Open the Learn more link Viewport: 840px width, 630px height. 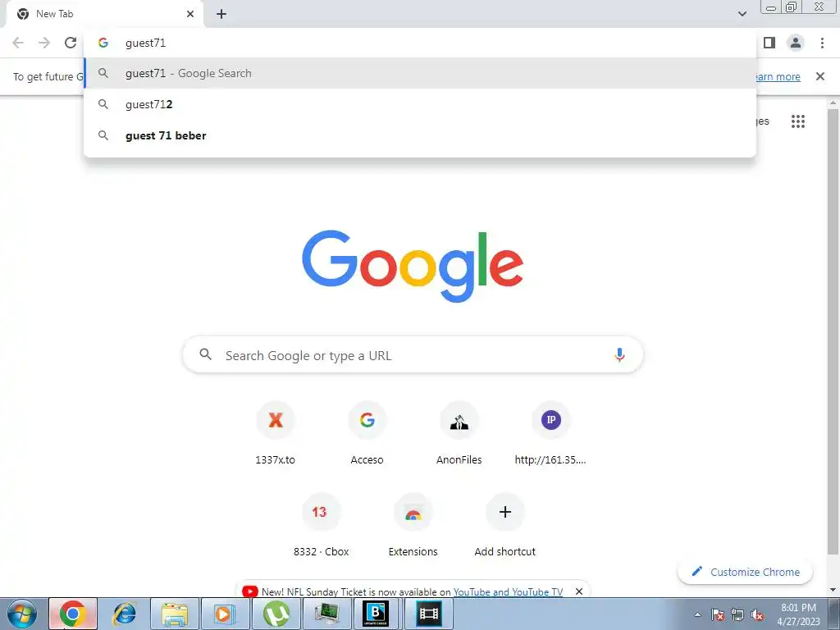pyautogui.click(x=778, y=76)
